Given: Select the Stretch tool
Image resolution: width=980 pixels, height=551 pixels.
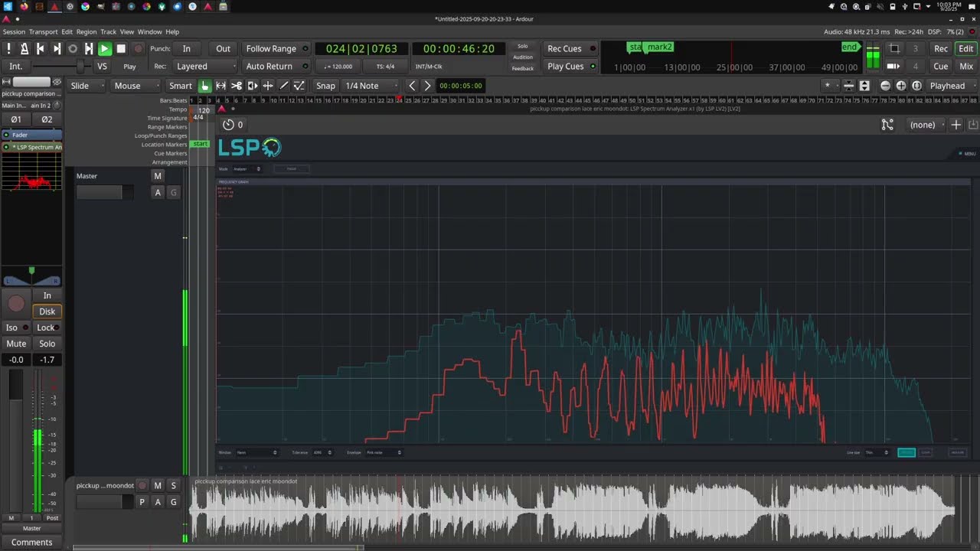Looking at the screenshot, I should click(268, 86).
